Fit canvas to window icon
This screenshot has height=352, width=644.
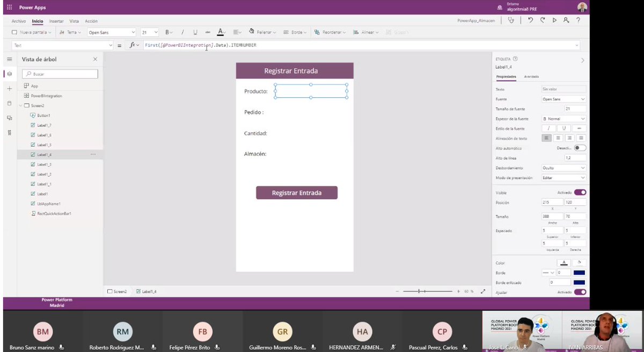(483, 291)
